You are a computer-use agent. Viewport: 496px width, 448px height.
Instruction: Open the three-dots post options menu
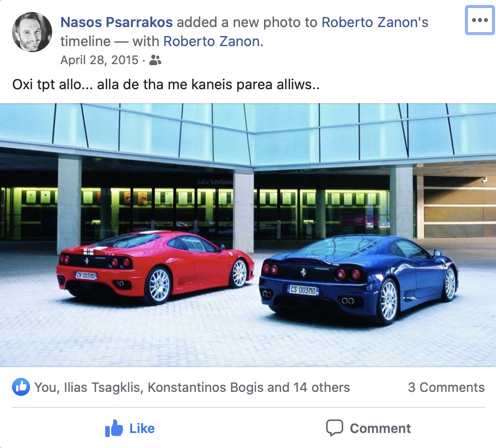coord(479,20)
